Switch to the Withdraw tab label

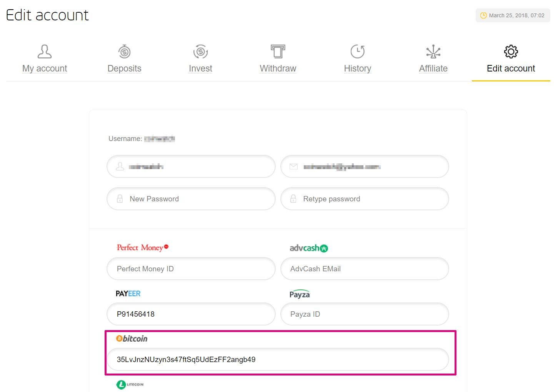click(x=278, y=68)
